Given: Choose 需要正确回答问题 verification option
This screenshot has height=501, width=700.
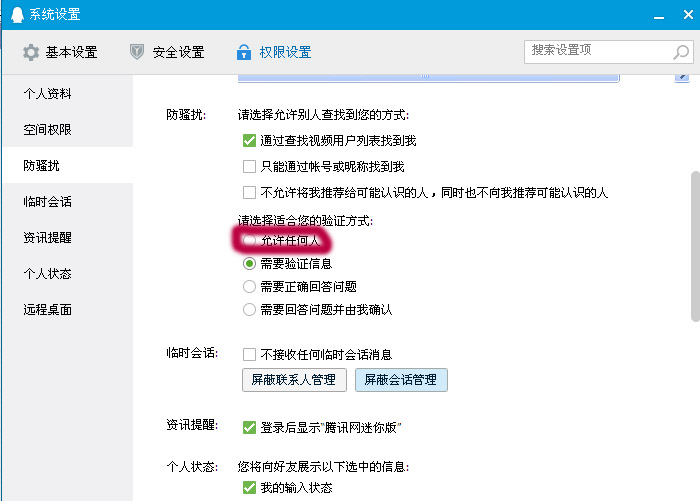Looking at the screenshot, I should coord(250,286).
